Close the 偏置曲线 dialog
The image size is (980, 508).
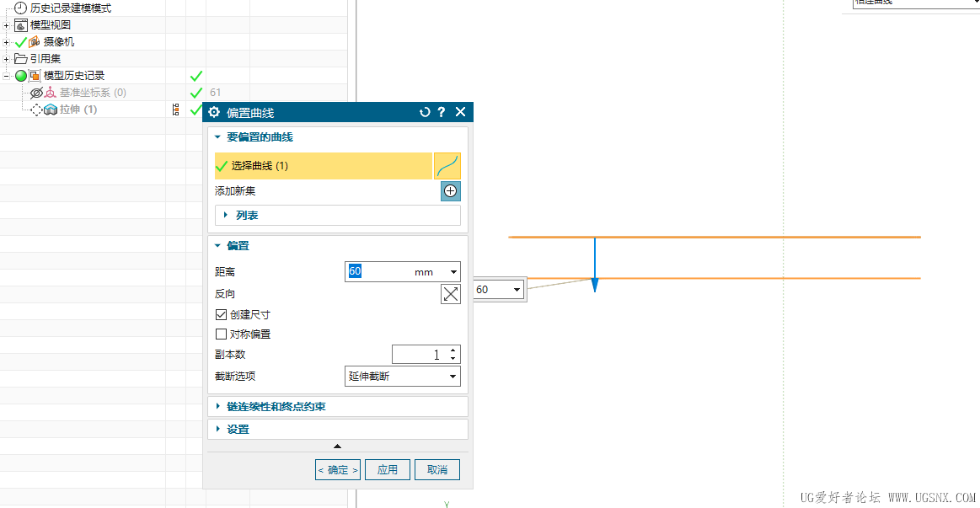461,112
